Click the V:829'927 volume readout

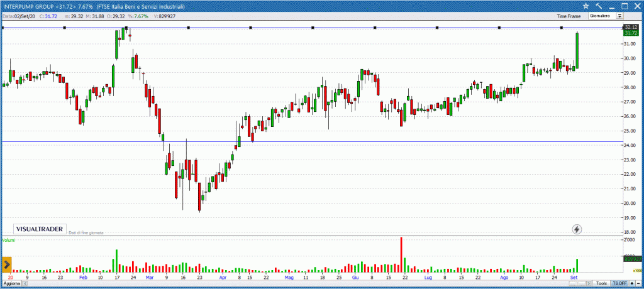pyautogui.click(x=164, y=16)
